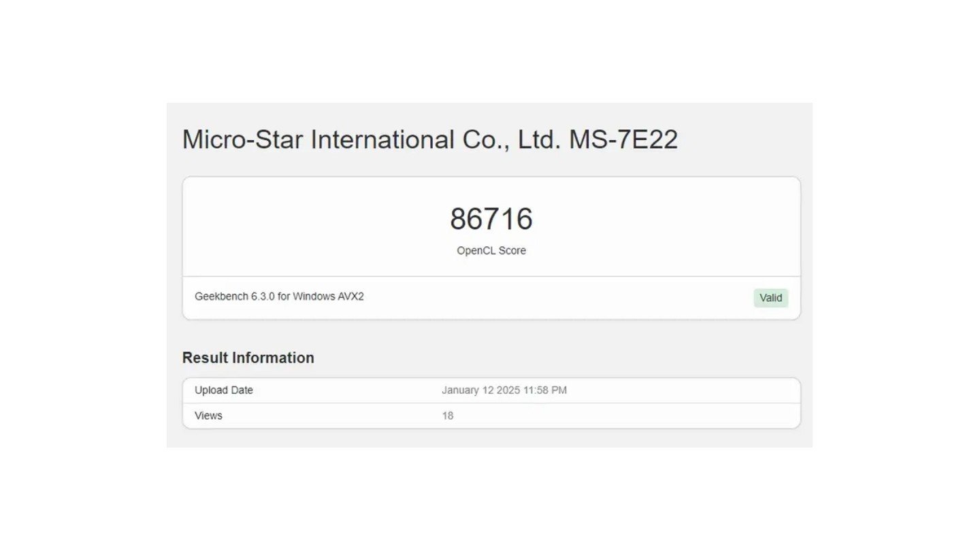Viewport: 980px width, 551px height.
Task: Click the 11:58 PM time in the upload date
Action: point(544,390)
